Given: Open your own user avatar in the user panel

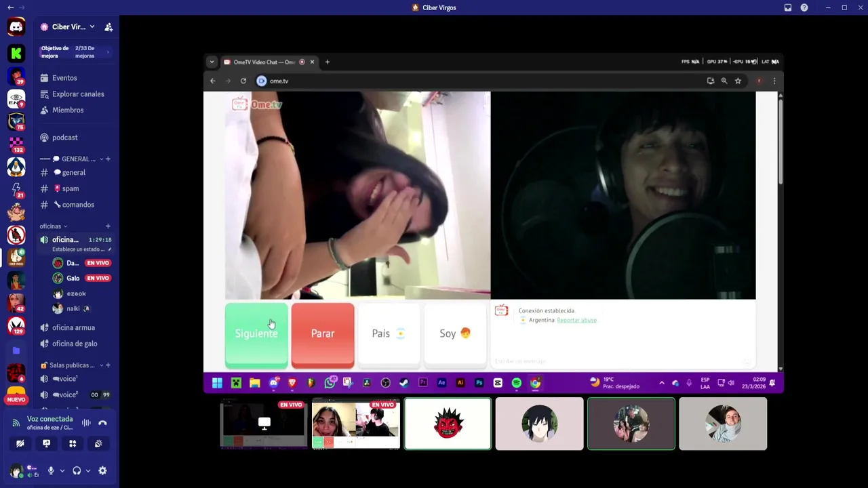Looking at the screenshot, I should click(16, 470).
